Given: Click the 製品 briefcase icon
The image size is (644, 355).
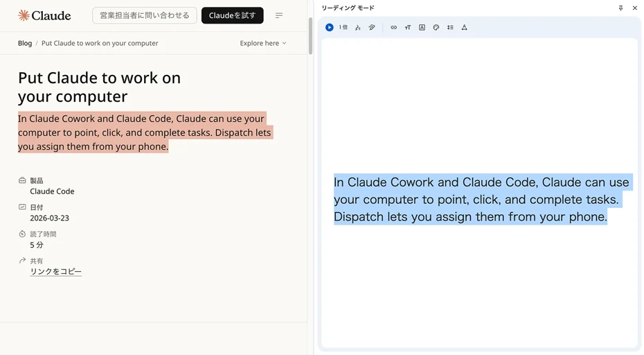Looking at the screenshot, I should (x=22, y=180).
